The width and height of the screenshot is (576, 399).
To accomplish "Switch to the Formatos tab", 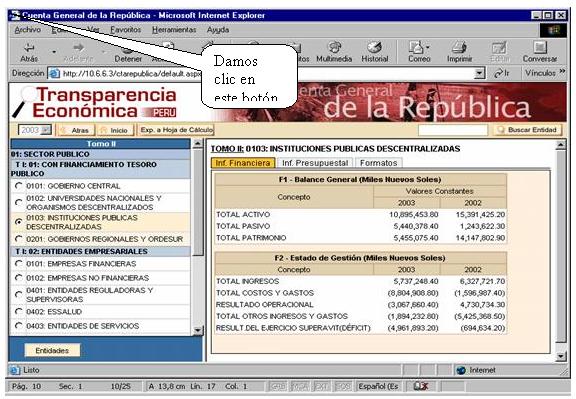I will pyautogui.click(x=379, y=163).
